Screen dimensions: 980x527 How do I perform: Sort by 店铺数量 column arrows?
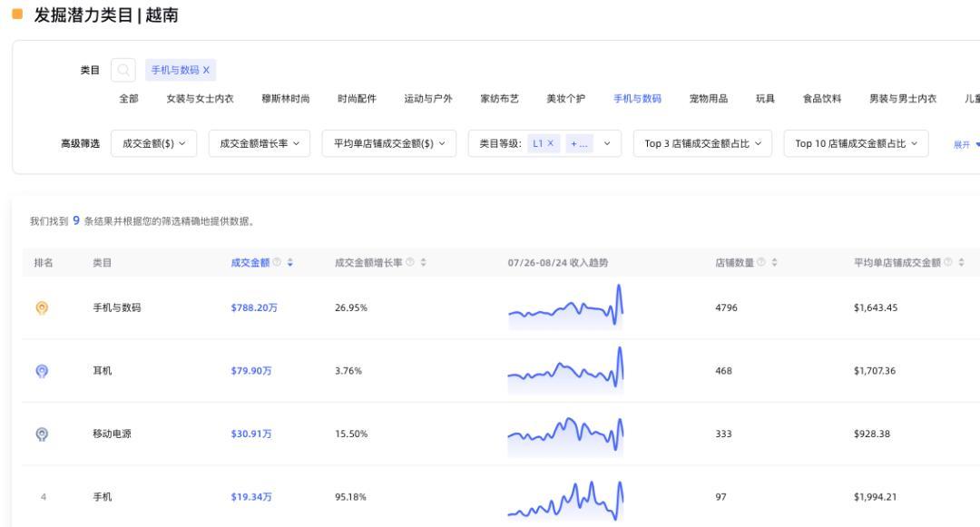click(774, 262)
